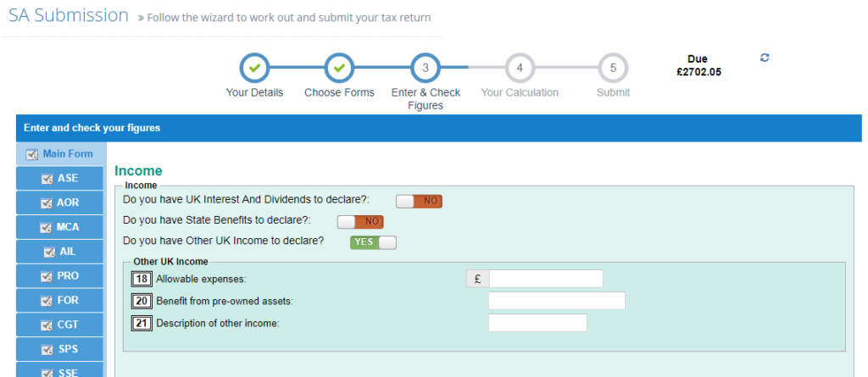The height and width of the screenshot is (377, 868).
Task: Click the form icon next to CGT
Action: pos(47,325)
